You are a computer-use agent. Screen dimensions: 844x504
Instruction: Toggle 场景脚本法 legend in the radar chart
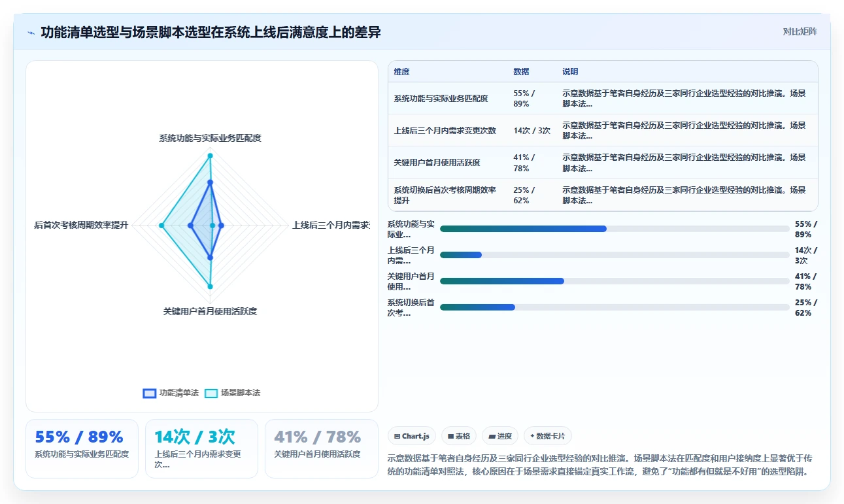pyautogui.click(x=233, y=393)
